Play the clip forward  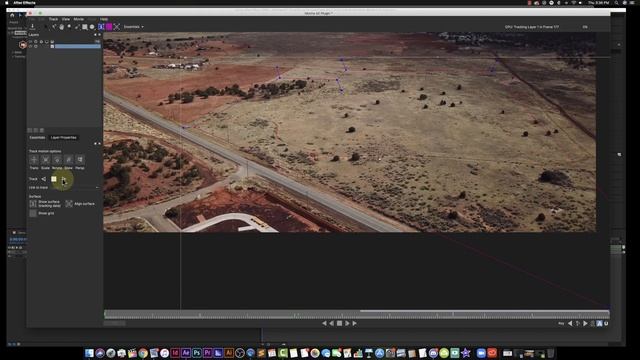[347, 323]
